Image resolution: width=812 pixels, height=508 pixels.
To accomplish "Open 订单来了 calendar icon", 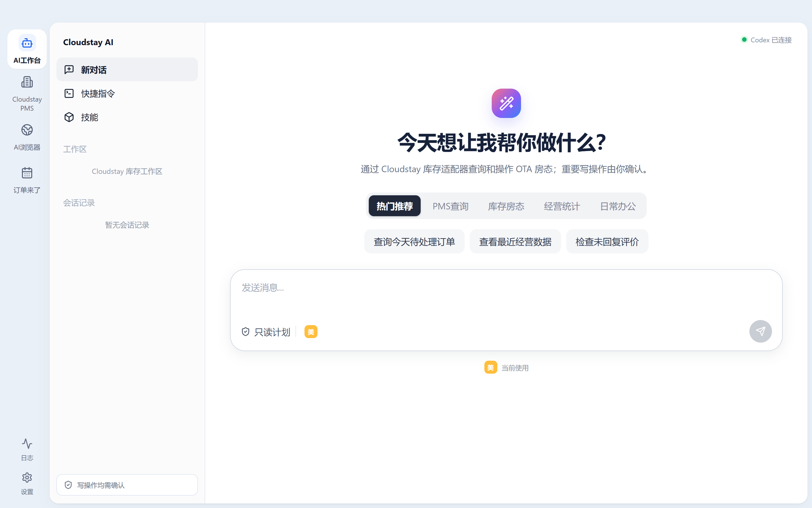I will click(27, 173).
